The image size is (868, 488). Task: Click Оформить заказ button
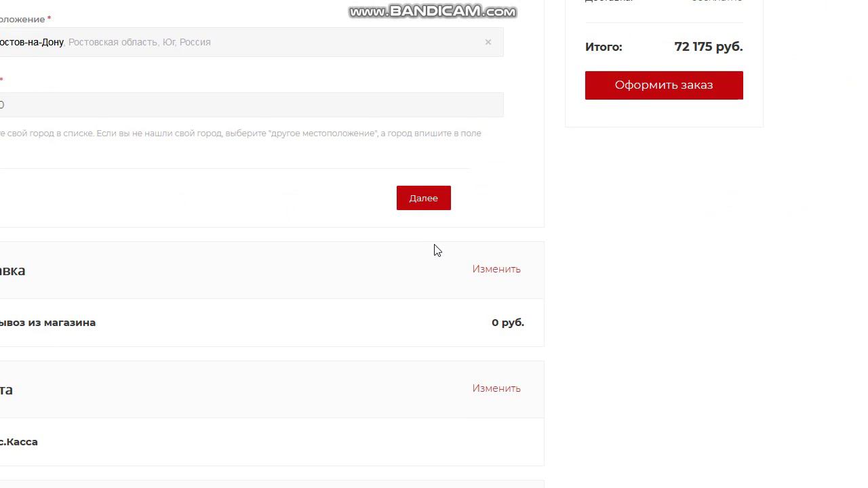coord(664,85)
